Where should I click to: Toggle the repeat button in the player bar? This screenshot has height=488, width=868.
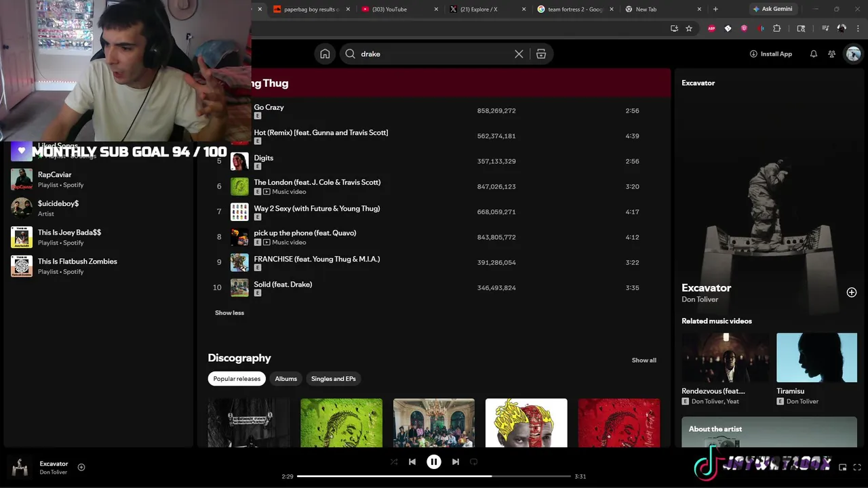tap(474, 462)
